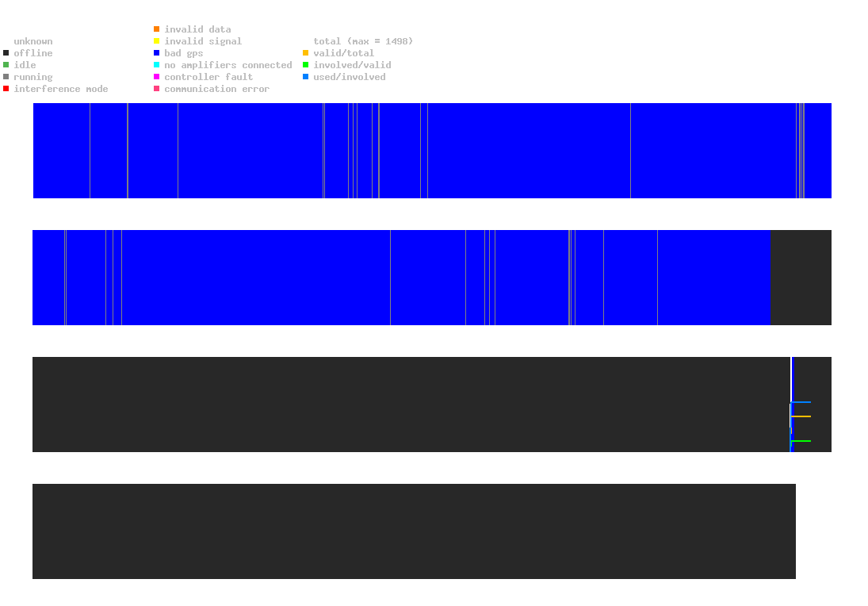868x606 pixels.
Task: Click the cyan no amplifiers connected swatch
Action: [x=156, y=65]
